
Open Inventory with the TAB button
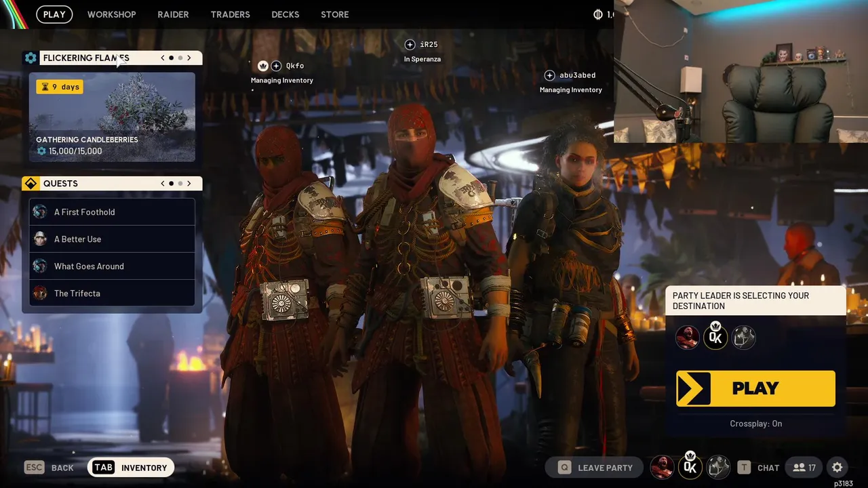click(131, 468)
